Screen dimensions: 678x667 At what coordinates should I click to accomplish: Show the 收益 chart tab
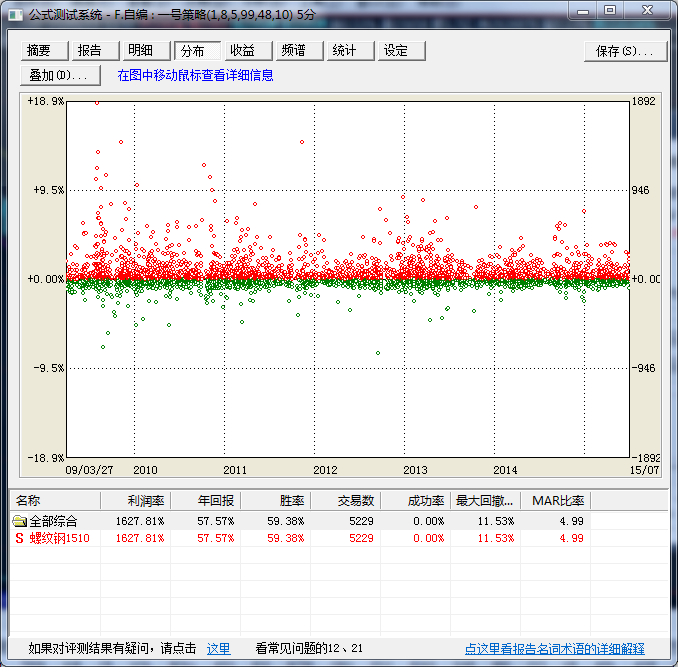tap(246, 51)
